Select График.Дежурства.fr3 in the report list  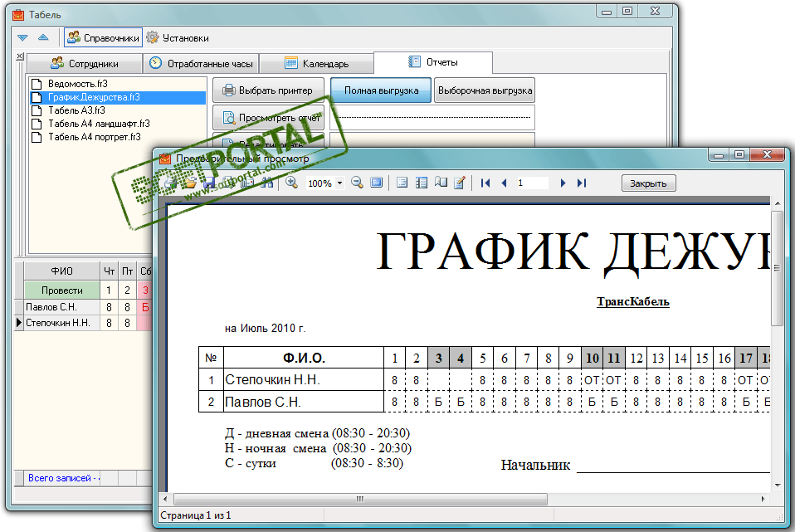pos(118,97)
